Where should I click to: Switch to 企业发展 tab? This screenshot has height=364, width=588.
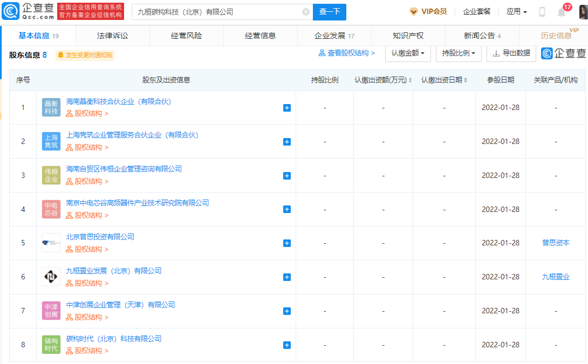coord(334,36)
